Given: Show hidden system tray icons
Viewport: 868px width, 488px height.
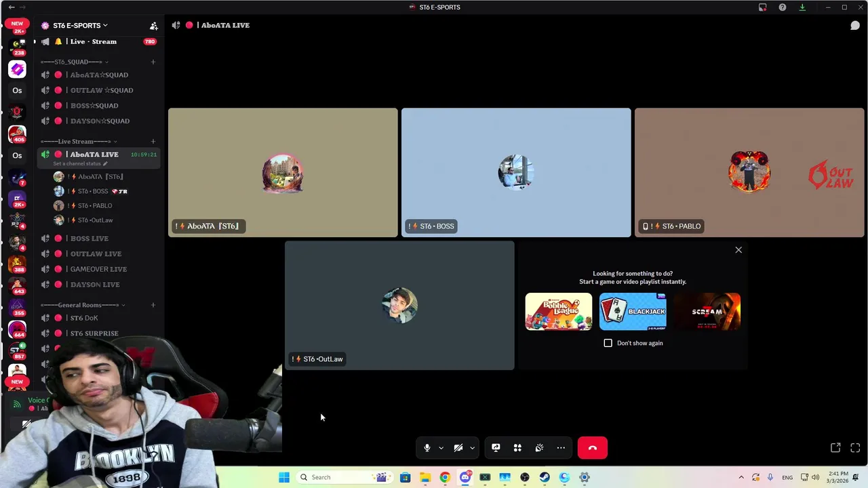Looking at the screenshot, I should tap(741, 477).
